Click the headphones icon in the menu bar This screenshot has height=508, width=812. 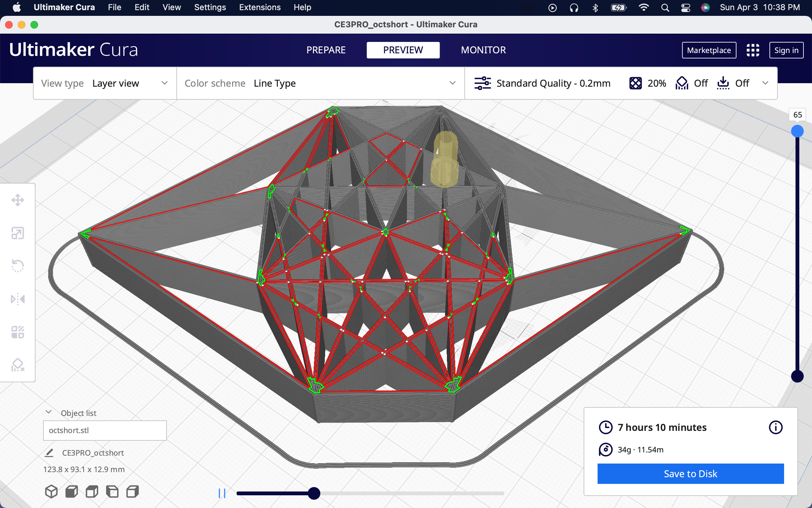(x=574, y=7)
